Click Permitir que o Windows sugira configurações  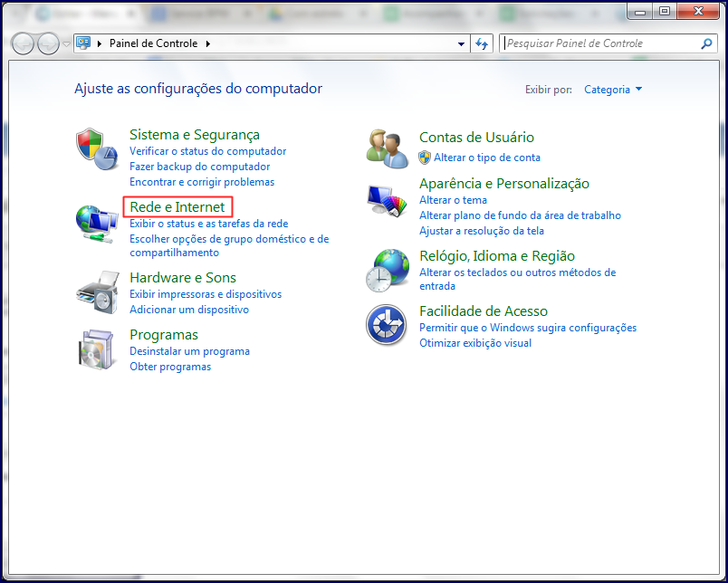528,327
